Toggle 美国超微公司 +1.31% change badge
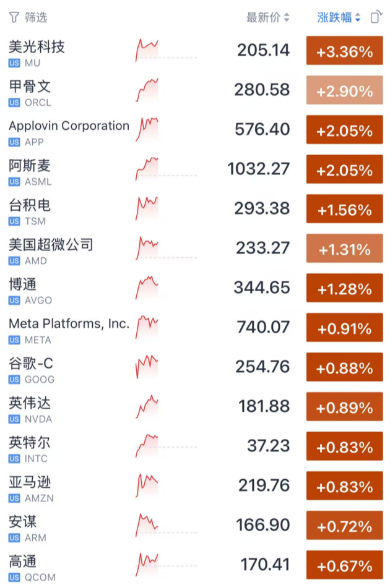 (344, 249)
